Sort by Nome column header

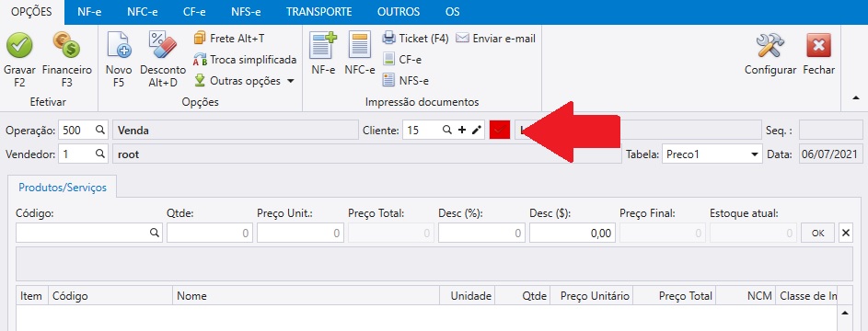pos(307,296)
